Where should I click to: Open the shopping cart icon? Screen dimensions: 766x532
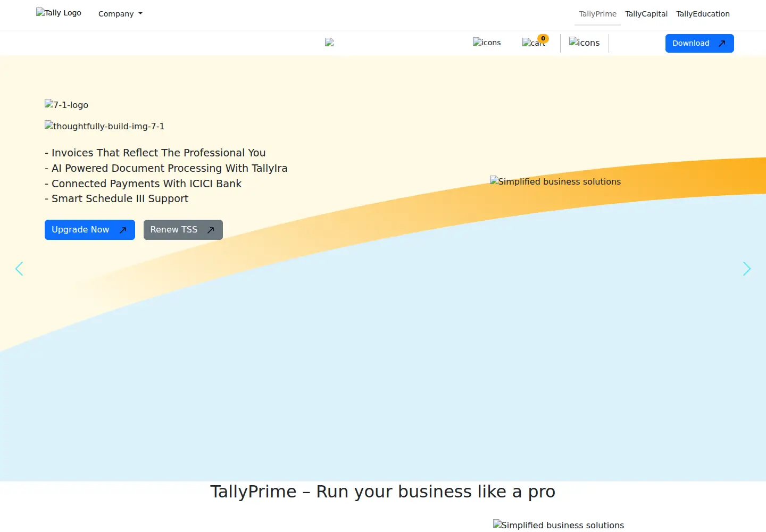[534, 43]
